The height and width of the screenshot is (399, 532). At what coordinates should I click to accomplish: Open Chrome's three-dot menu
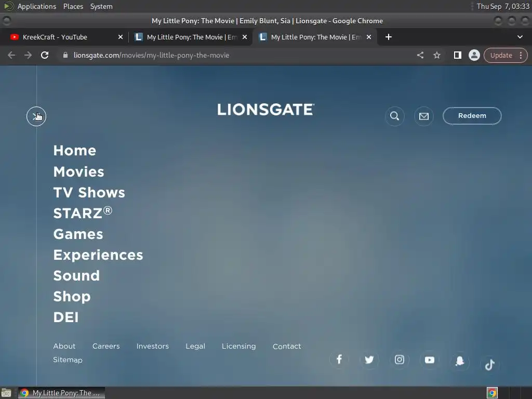[521, 55]
